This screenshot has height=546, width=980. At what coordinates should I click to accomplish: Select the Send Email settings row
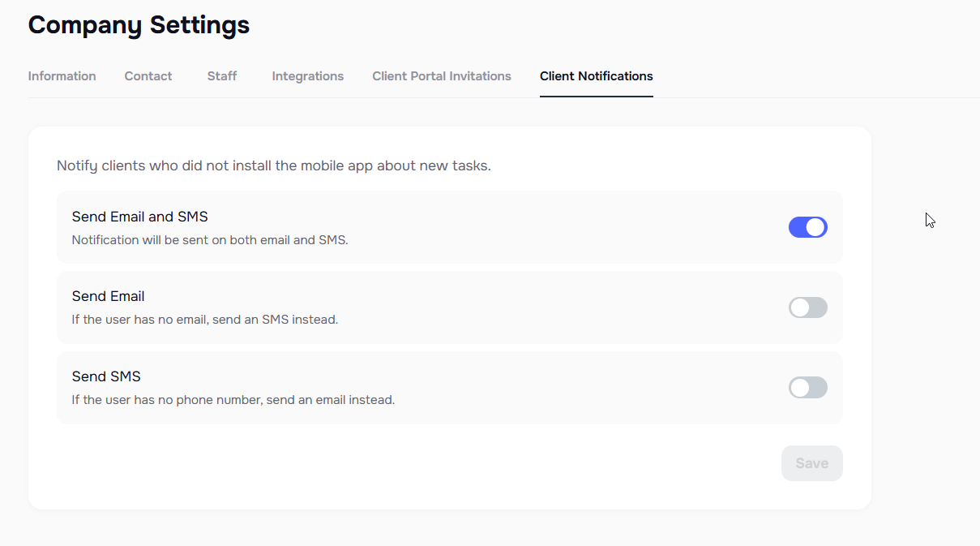pos(450,307)
